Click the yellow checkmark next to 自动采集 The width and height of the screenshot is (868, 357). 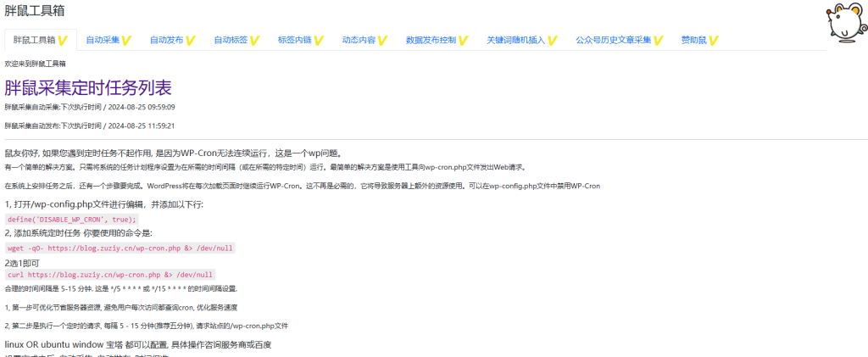click(126, 40)
